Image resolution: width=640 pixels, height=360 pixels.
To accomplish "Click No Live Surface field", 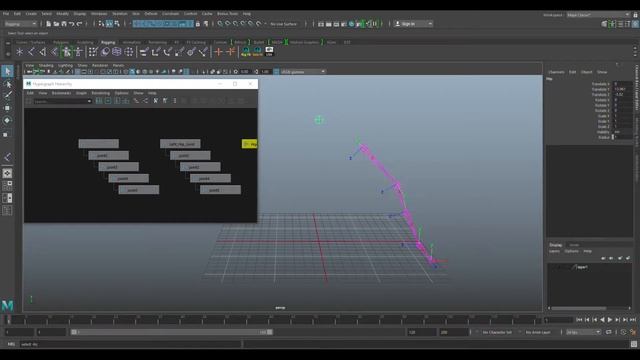I will (284, 24).
